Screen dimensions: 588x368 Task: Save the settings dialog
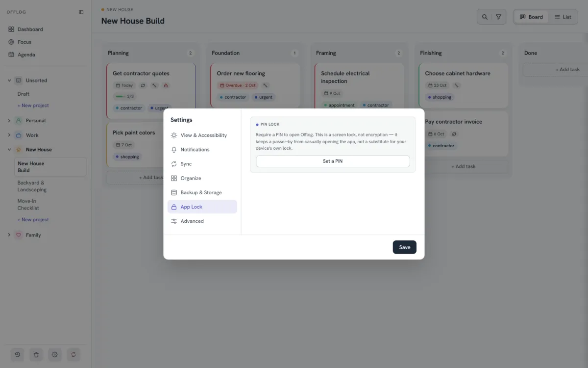405,247
